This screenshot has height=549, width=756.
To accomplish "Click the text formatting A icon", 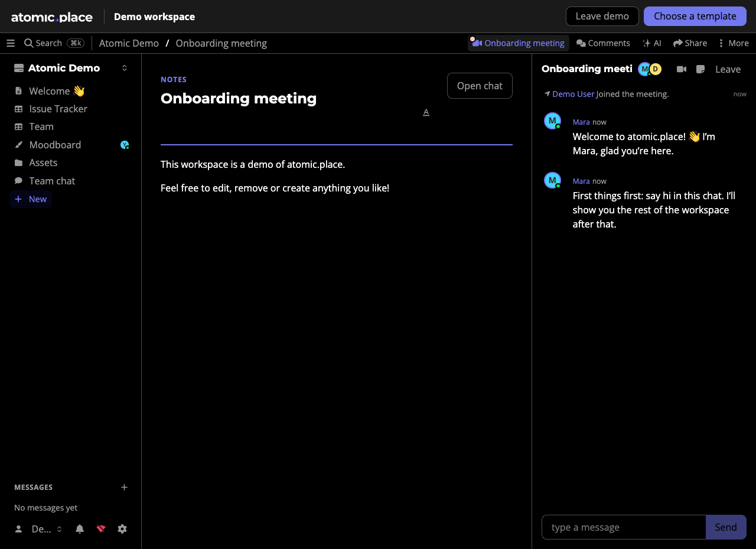I will 426,112.
